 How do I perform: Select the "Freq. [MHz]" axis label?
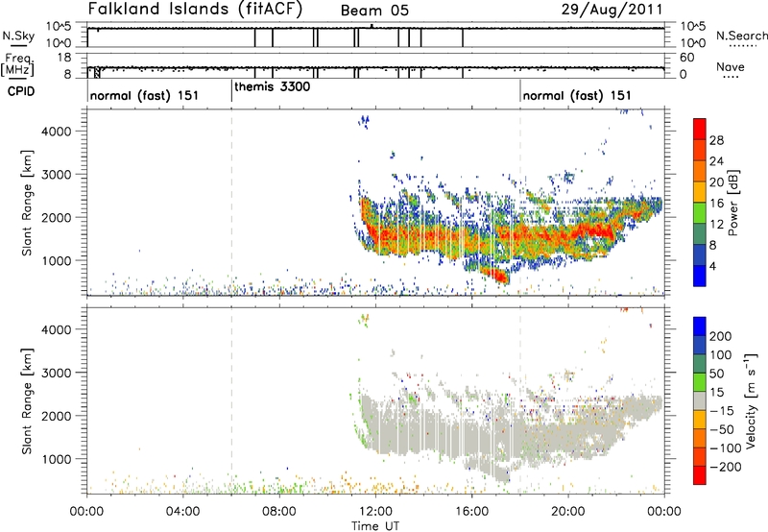(x=18, y=65)
